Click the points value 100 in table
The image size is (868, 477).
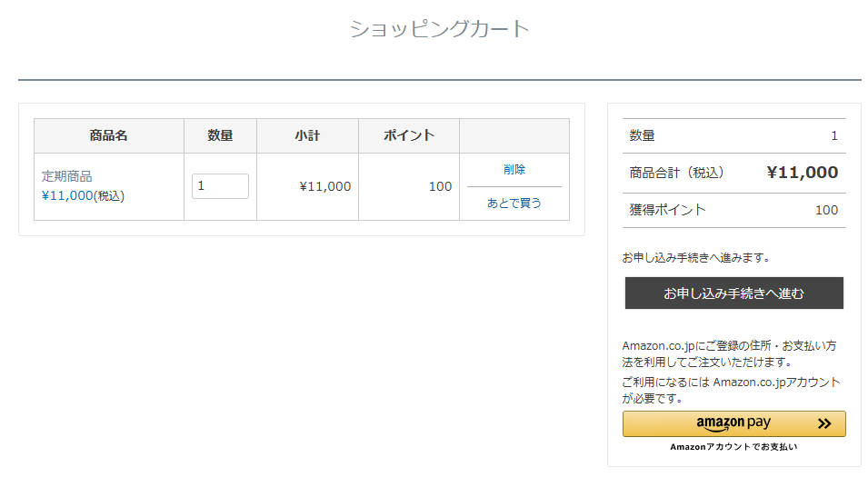pos(440,186)
